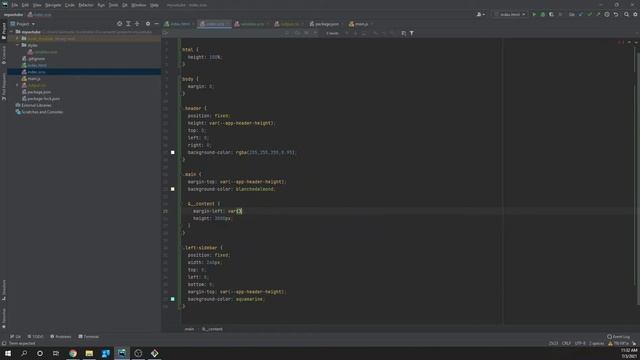Open IDE settings gear at top right
The image size is (640, 360).
(635, 14)
